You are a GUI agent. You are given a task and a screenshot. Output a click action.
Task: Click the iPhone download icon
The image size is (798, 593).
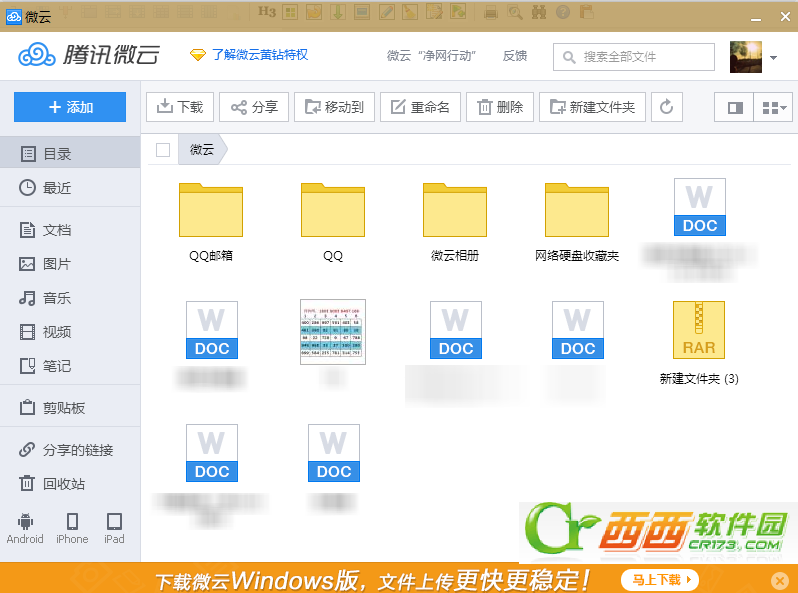[x=72, y=528]
